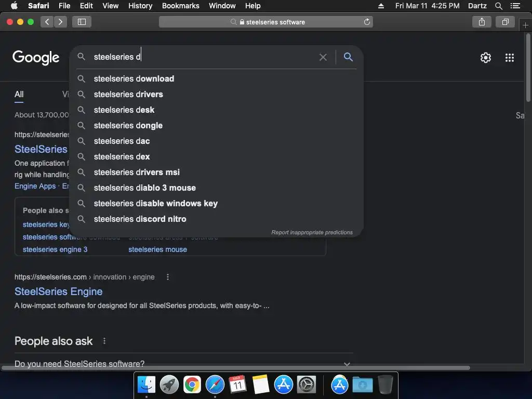Open Notification Center icon in menu bar
Viewport: 532px width, 399px height.
coord(515,6)
